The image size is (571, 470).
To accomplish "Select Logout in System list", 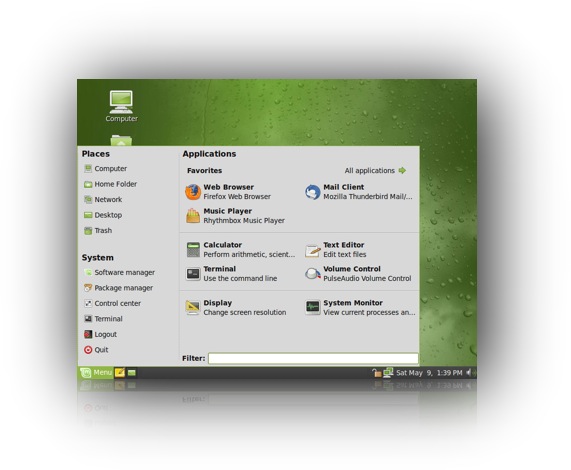I will point(101,334).
